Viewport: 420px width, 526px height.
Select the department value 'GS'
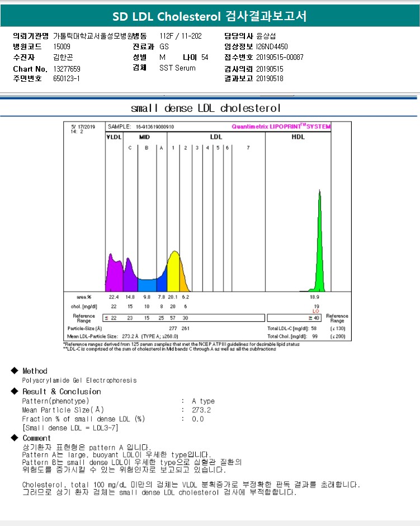[164, 46]
